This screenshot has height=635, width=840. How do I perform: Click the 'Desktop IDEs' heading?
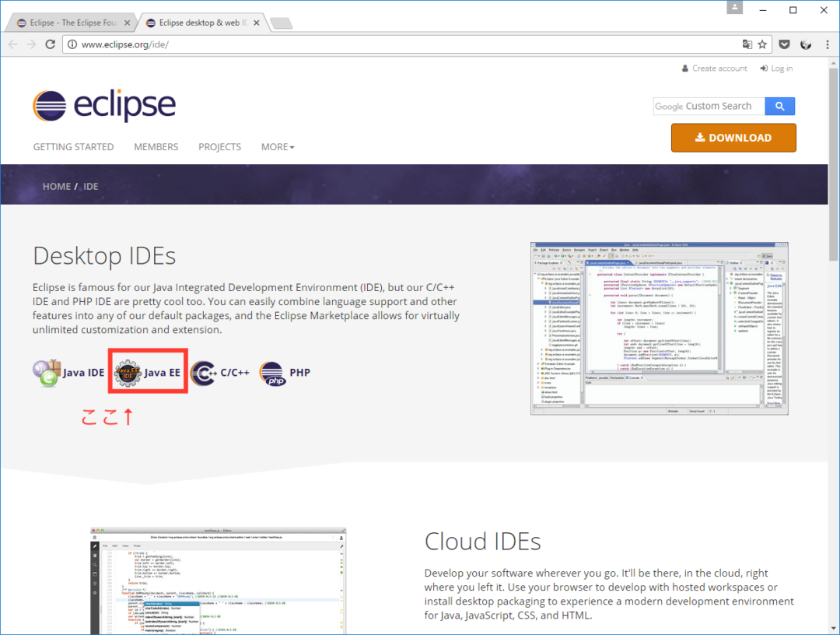click(104, 256)
